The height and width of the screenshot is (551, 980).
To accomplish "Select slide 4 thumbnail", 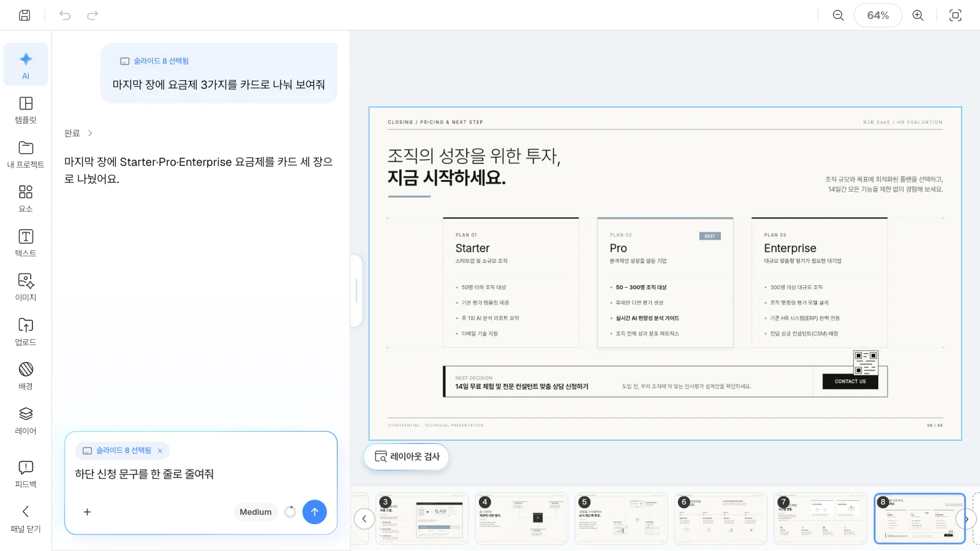I will point(521,519).
